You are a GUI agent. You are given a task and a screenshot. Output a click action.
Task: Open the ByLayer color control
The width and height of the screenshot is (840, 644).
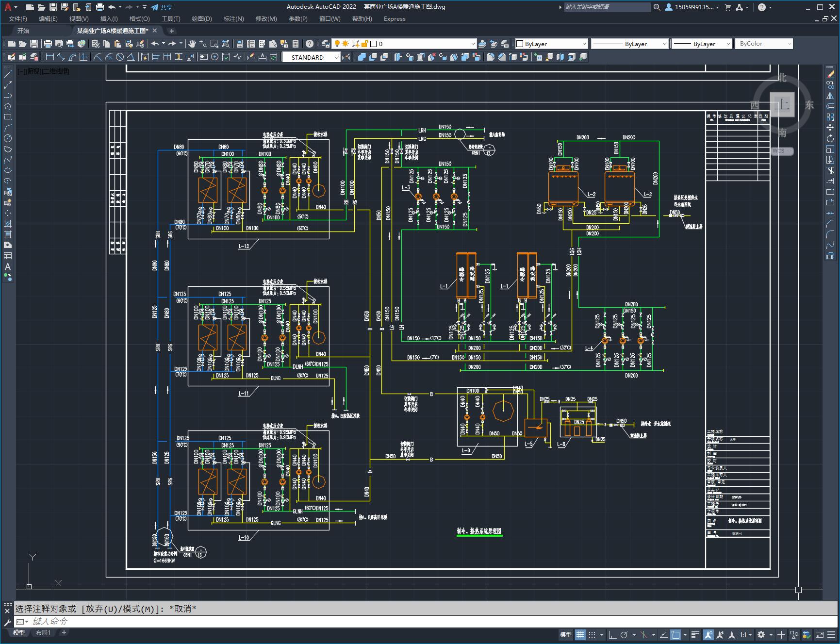[x=551, y=44]
